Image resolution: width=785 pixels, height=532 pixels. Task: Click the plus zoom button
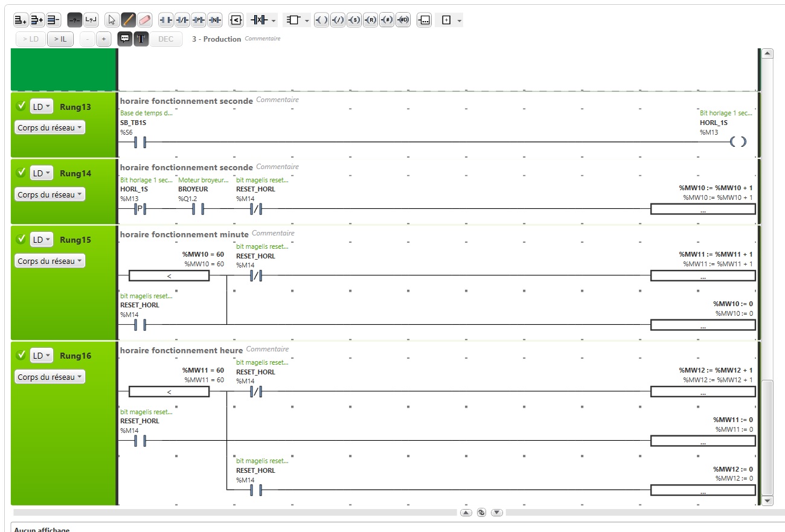(x=103, y=39)
